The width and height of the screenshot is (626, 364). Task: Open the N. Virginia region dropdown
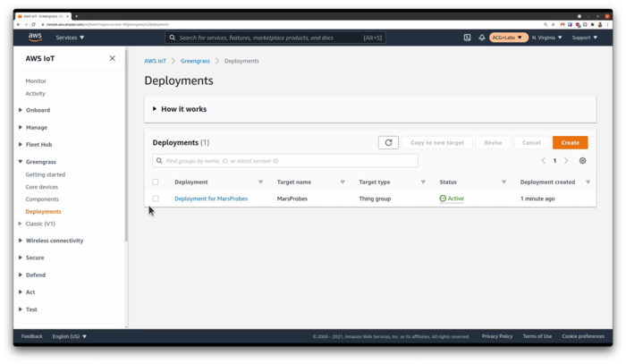[x=547, y=38]
